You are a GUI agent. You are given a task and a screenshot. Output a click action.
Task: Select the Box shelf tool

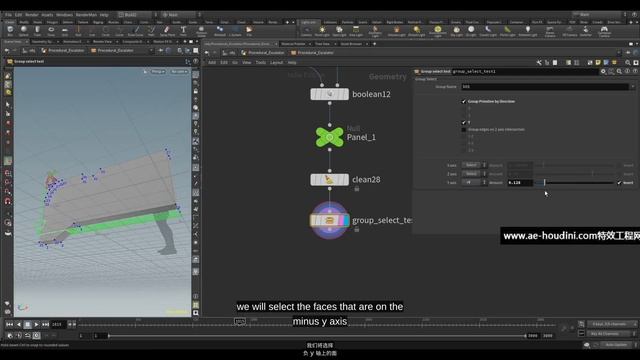coord(10,31)
